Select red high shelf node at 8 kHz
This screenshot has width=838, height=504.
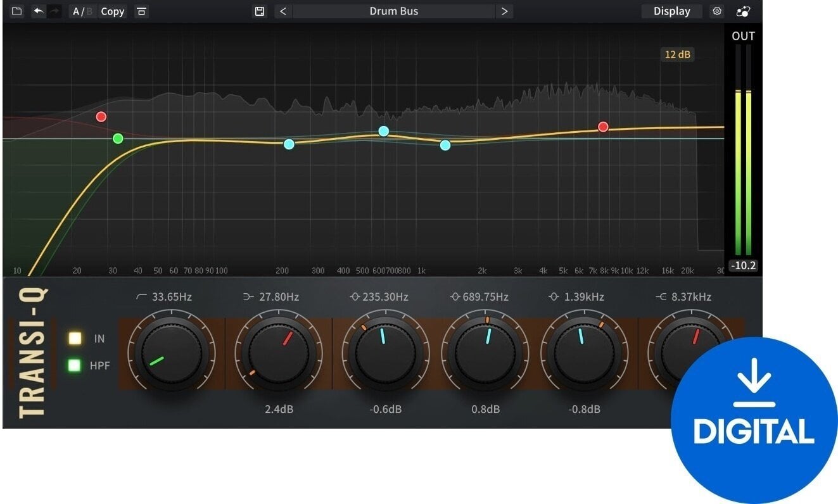coord(603,127)
